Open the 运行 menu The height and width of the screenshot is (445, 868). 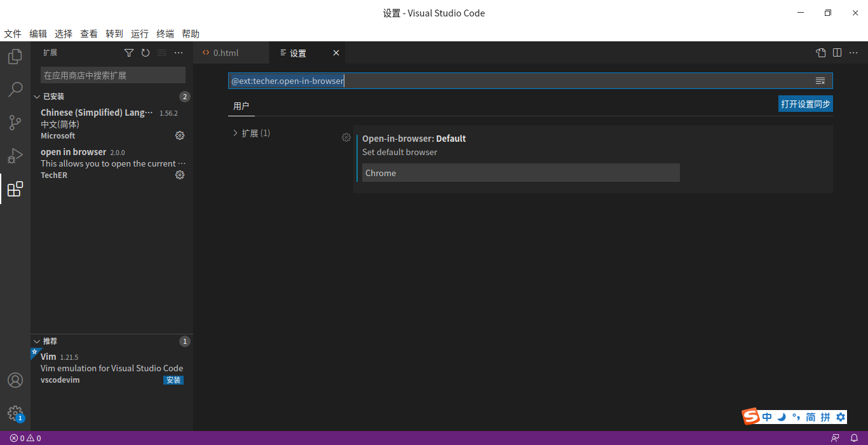click(x=140, y=34)
